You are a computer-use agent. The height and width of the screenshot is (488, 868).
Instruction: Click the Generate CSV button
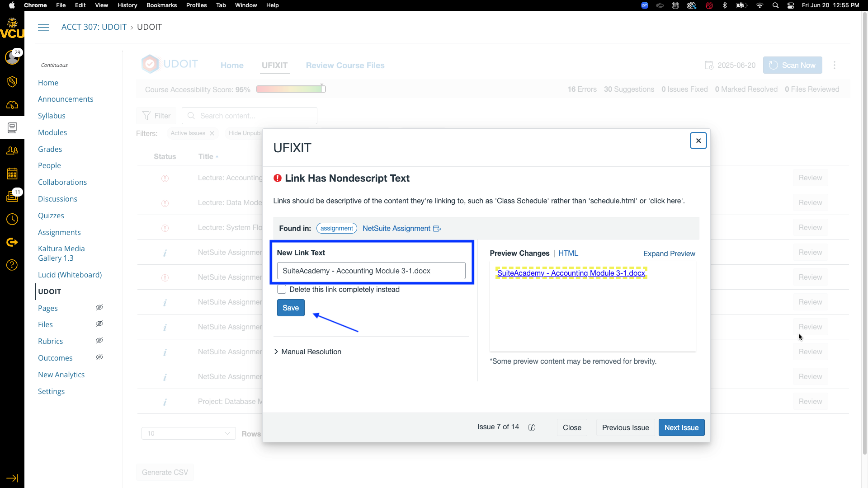tap(165, 472)
